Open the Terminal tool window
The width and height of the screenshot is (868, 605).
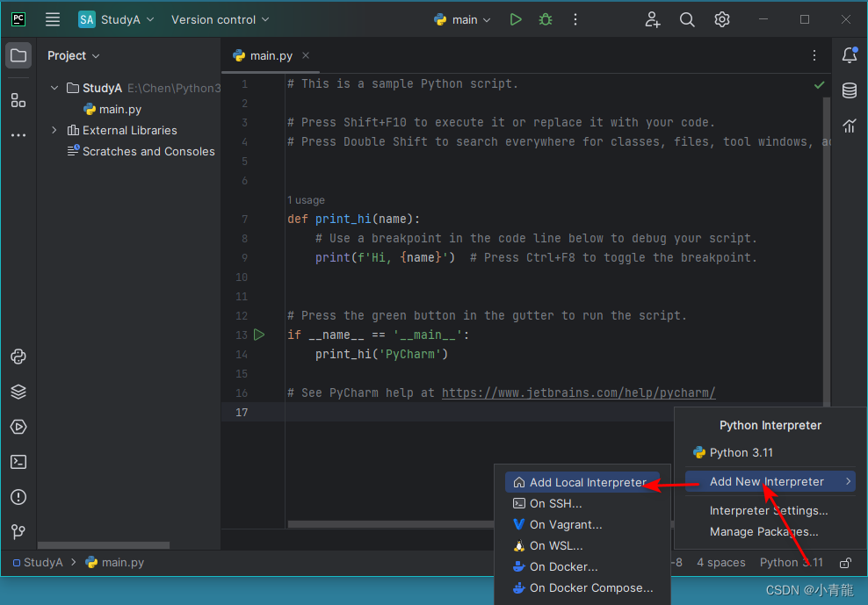[x=18, y=462]
